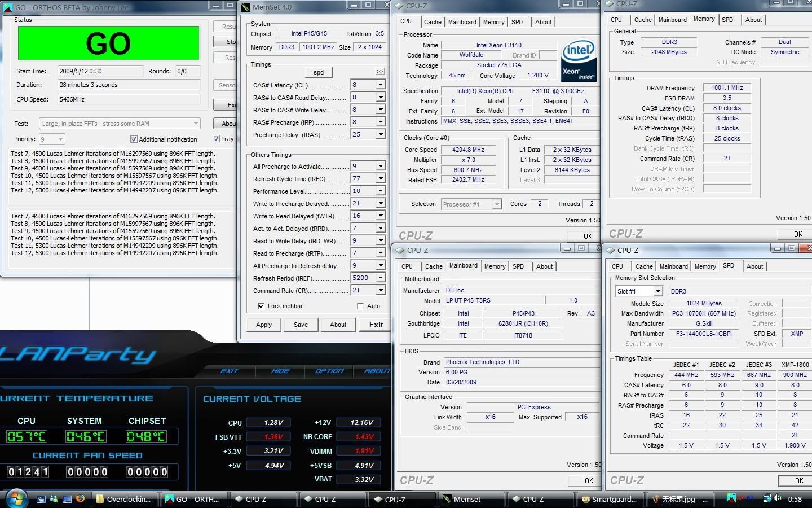812x508 pixels.
Task: Click the DRAM Frequency value 1001.1 MHz
Action: click(727, 87)
